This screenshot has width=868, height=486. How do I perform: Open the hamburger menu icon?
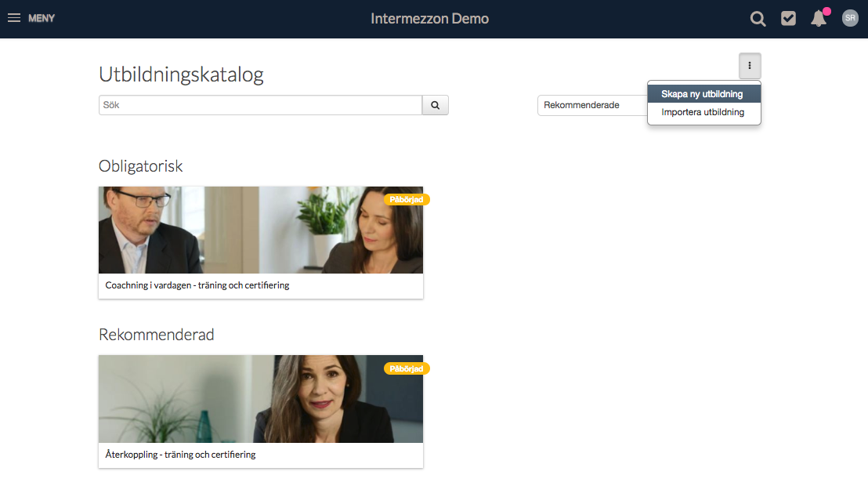[x=14, y=18]
